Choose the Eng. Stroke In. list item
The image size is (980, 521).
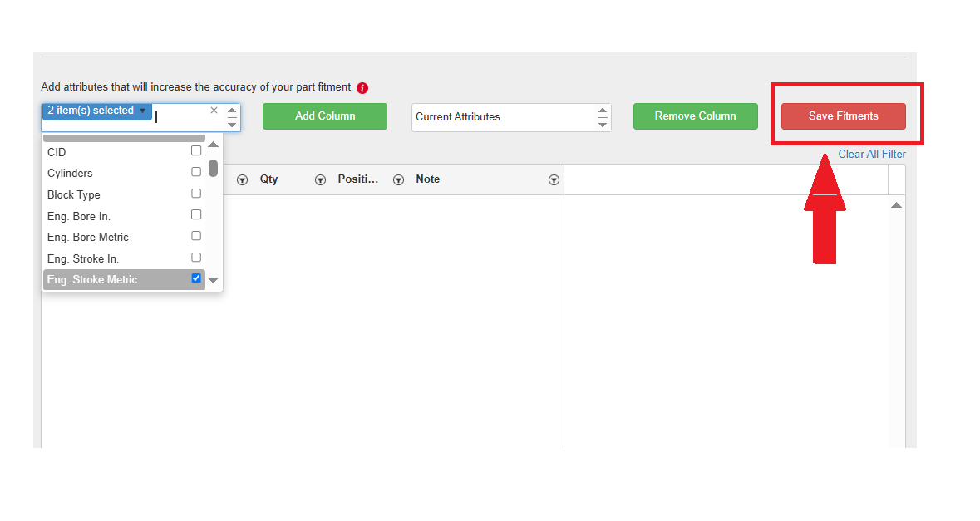(83, 258)
